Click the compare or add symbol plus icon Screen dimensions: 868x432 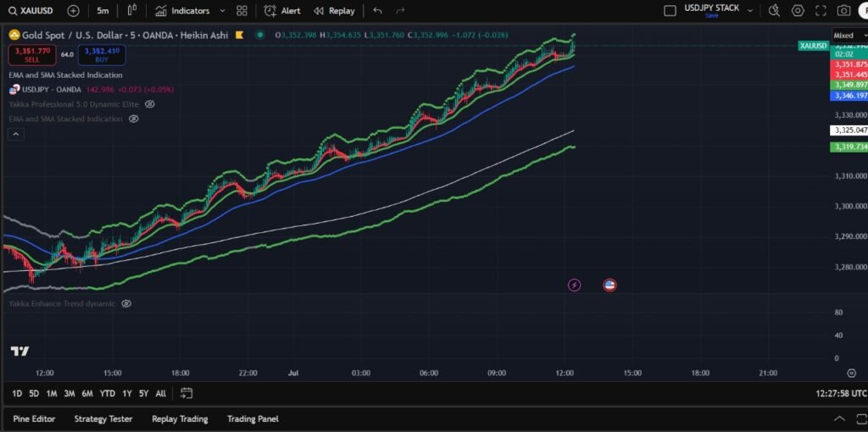coord(73,11)
